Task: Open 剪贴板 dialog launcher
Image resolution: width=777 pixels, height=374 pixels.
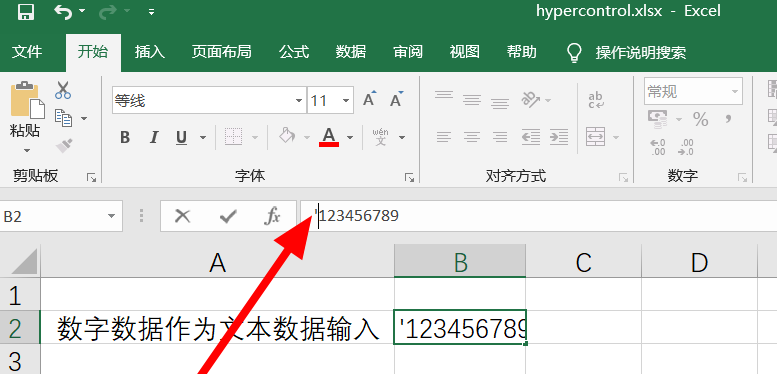Action: pos(91,177)
